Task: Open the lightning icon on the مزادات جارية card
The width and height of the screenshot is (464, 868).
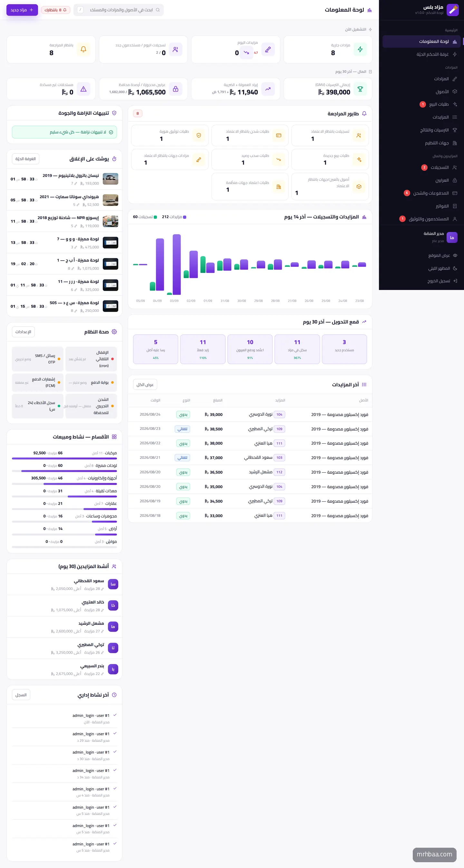Action: tap(360, 49)
